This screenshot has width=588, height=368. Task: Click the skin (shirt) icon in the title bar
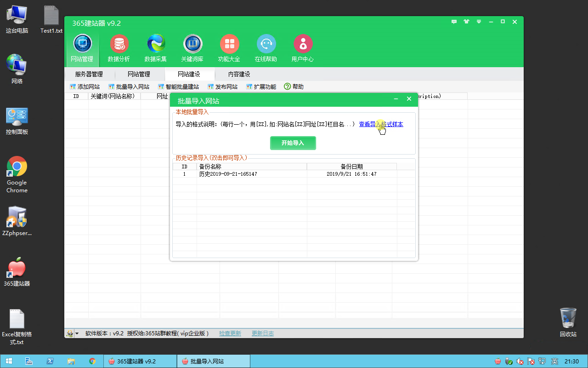click(467, 22)
